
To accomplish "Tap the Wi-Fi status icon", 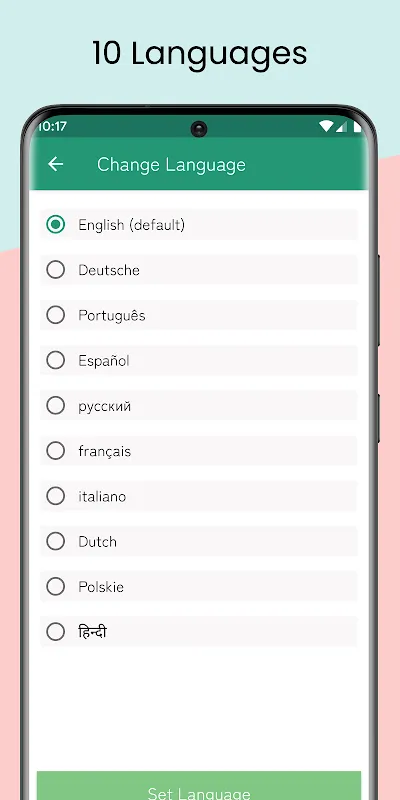I will click(326, 126).
